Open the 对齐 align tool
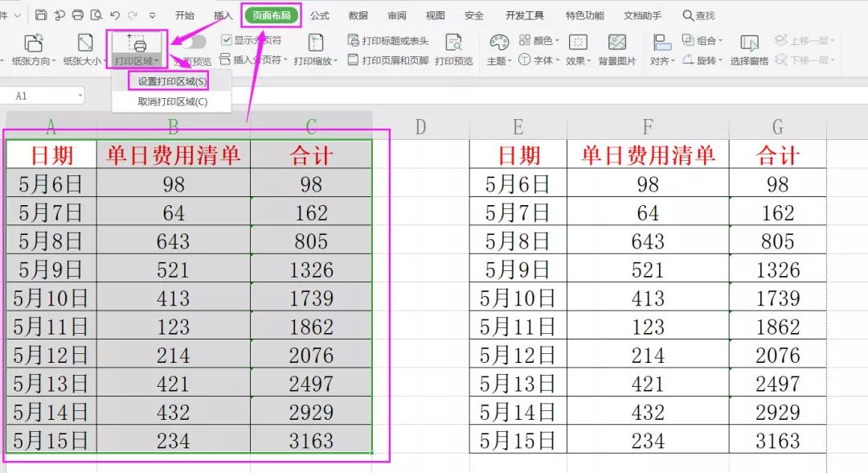 [x=662, y=50]
